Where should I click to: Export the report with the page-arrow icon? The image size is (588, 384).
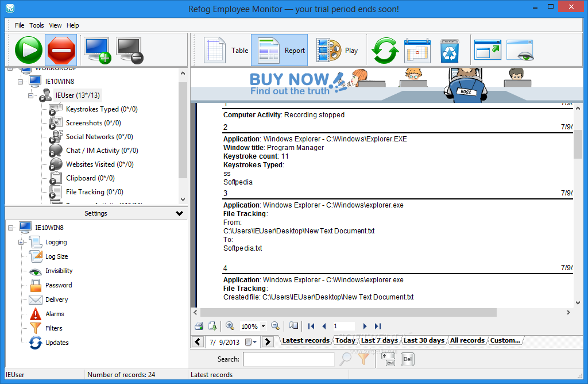[x=212, y=326]
